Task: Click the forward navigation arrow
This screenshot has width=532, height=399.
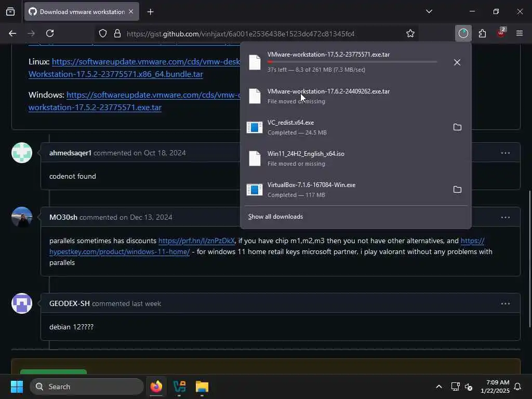Action: click(31, 33)
